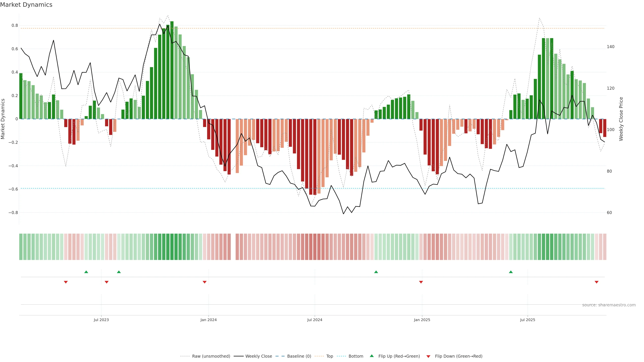Image resolution: width=644 pixels, height=362 pixels.
Task: Toggle the Top threshold legend entry
Action: pyautogui.click(x=330, y=356)
